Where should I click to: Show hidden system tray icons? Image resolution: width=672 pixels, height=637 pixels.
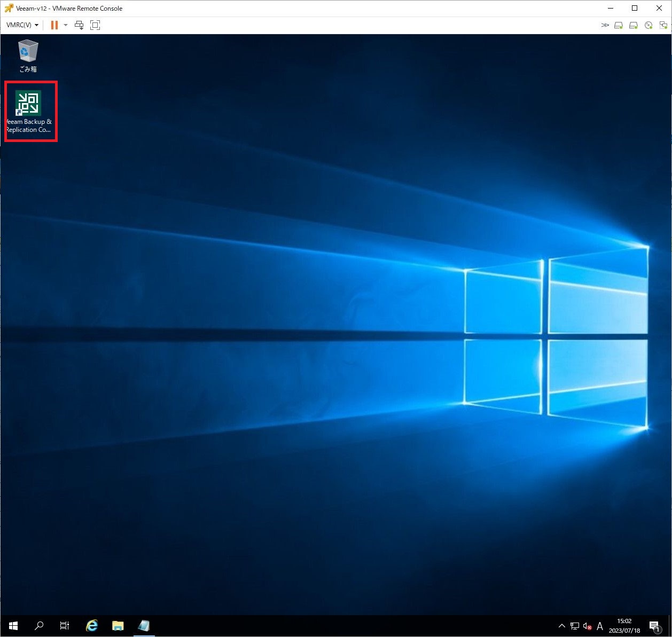click(x=562, y=626)
